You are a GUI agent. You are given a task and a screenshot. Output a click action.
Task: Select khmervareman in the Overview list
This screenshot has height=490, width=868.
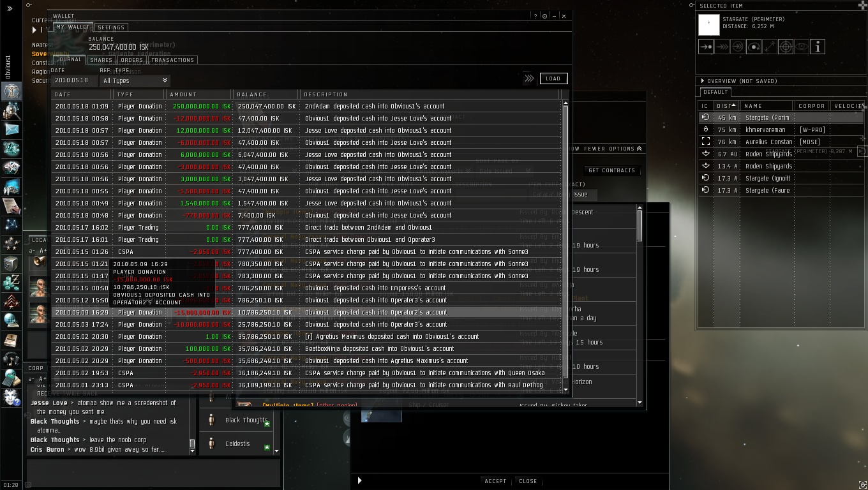[x=781, y=130]
